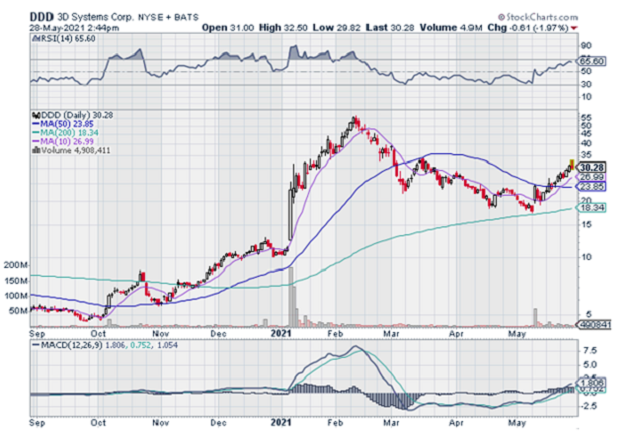Click the 30.28 last price tag on right axis
This screenshot has width=630, height=432.
[x=591, y=167]
